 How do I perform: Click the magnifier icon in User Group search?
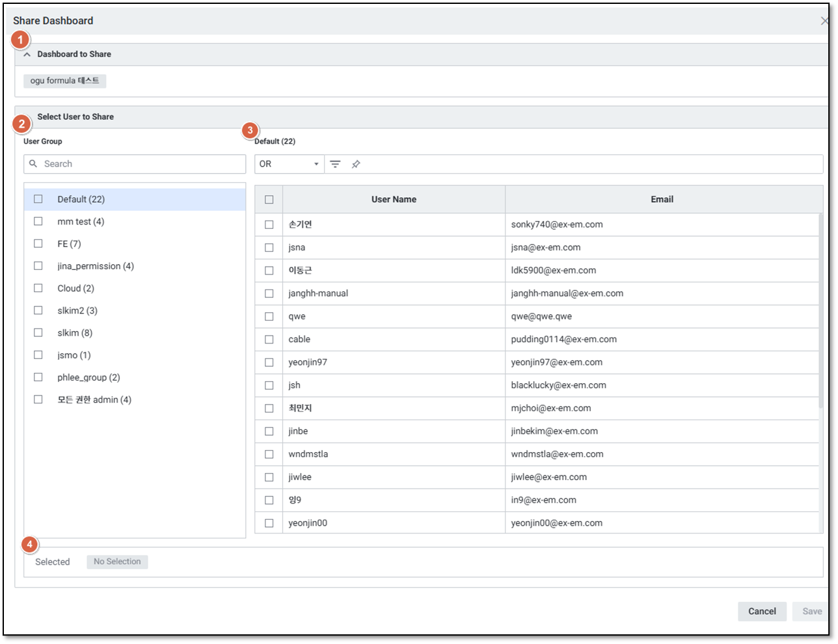pyautogui.click(x=33, y=164)
